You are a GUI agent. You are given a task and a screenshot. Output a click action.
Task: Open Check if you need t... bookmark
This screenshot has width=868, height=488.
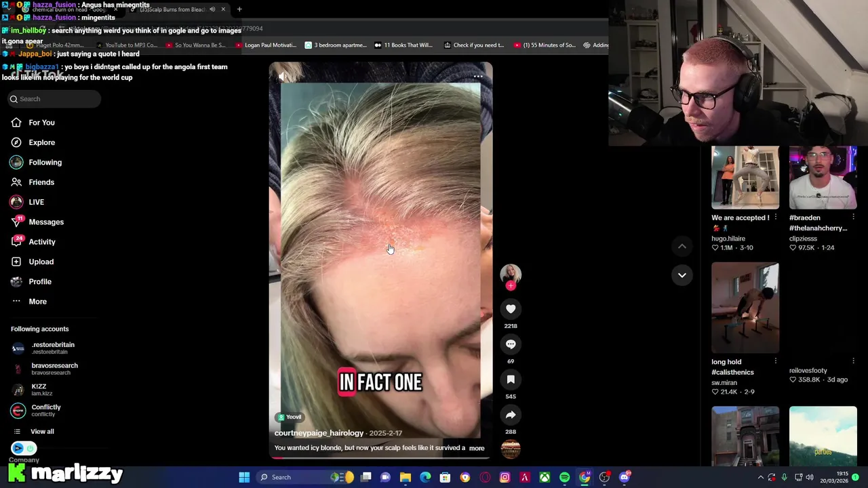pyautogui.click(x=474, y=45)
